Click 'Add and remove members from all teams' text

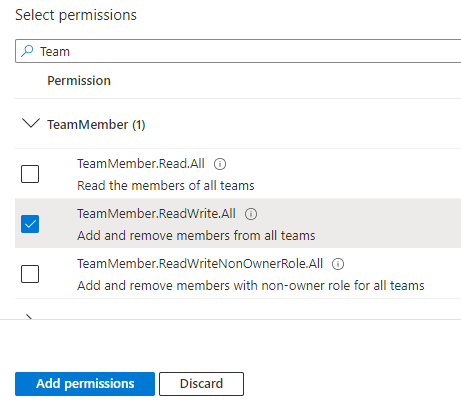click(196, 235)
